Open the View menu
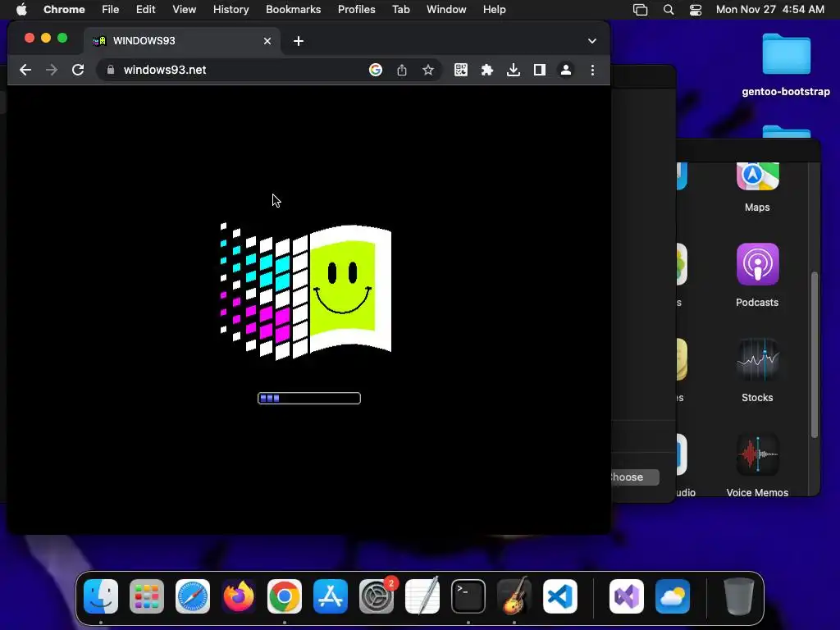840x630 pixels. pyautogui.click(x=184, y=9)
